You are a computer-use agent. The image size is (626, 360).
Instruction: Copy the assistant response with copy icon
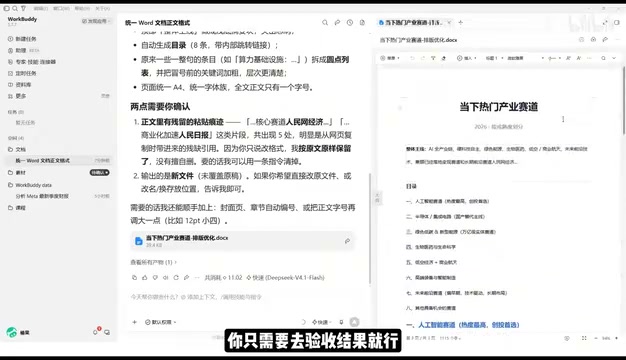pyautogui.click(x=135, y=277)
